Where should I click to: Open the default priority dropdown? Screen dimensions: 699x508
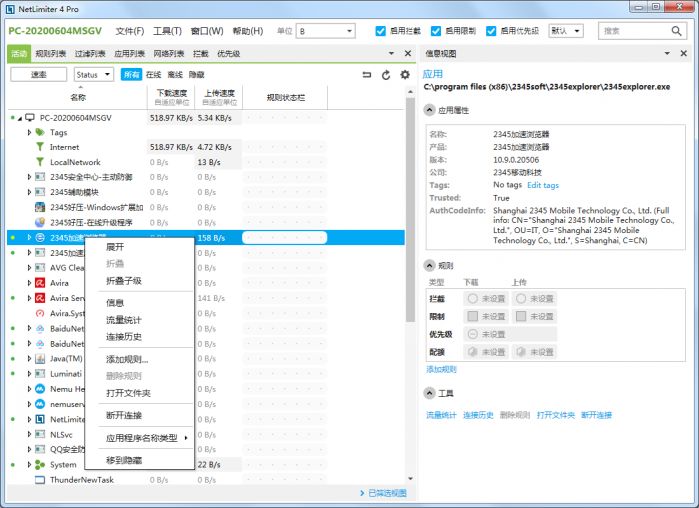[566, 31]
